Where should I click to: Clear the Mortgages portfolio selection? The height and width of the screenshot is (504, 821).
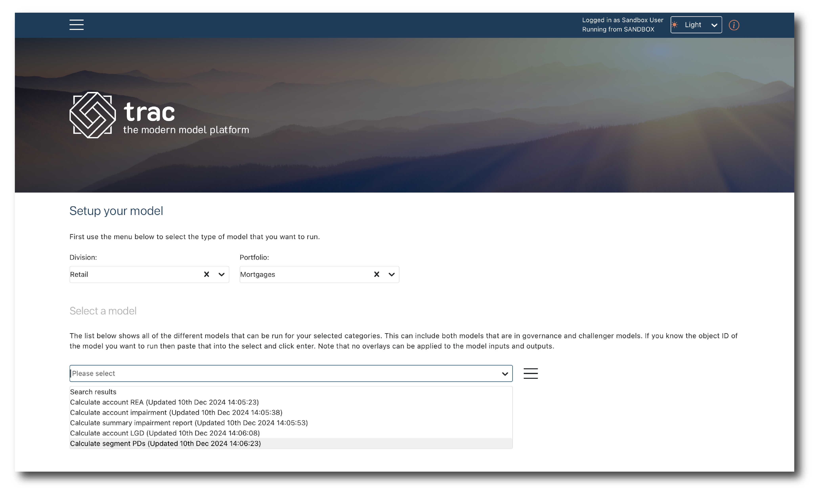click(376, 274)
